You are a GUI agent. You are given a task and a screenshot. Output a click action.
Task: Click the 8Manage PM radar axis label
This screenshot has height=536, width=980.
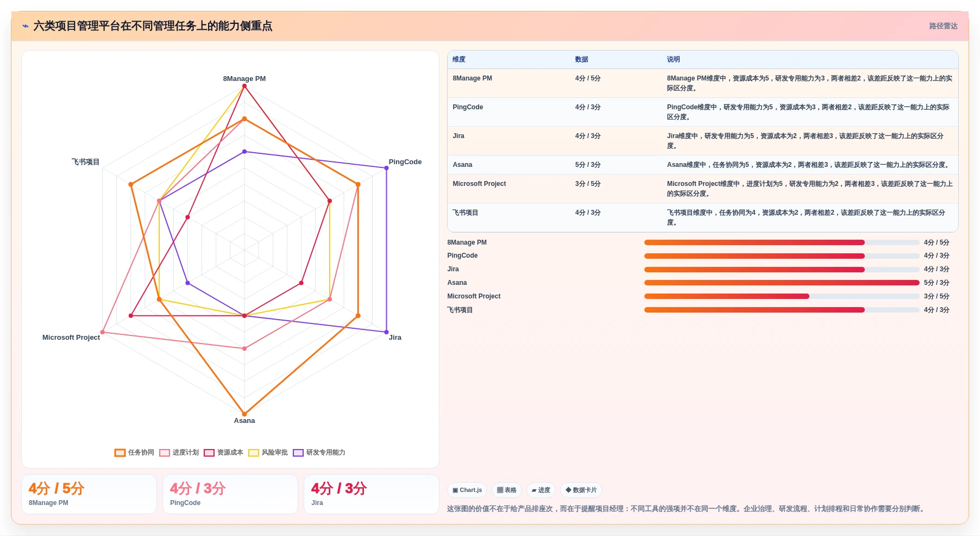point(244,78)
